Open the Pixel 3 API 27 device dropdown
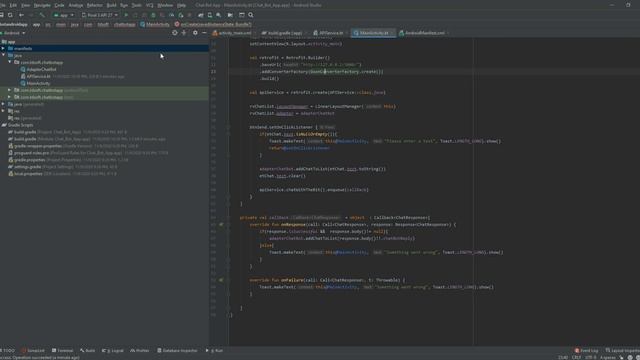The width and height of the screenshot is (640, 360). pyautogui.click(x=100, y=15)
